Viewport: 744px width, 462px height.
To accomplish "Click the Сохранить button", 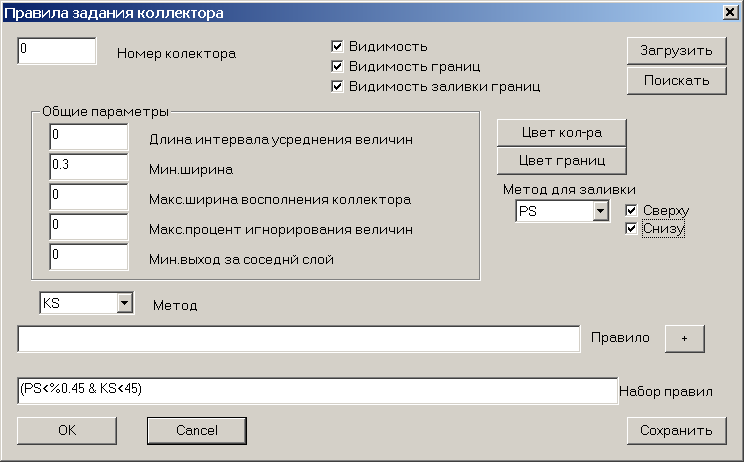I will pyautogui.click(x=677, y=431).
